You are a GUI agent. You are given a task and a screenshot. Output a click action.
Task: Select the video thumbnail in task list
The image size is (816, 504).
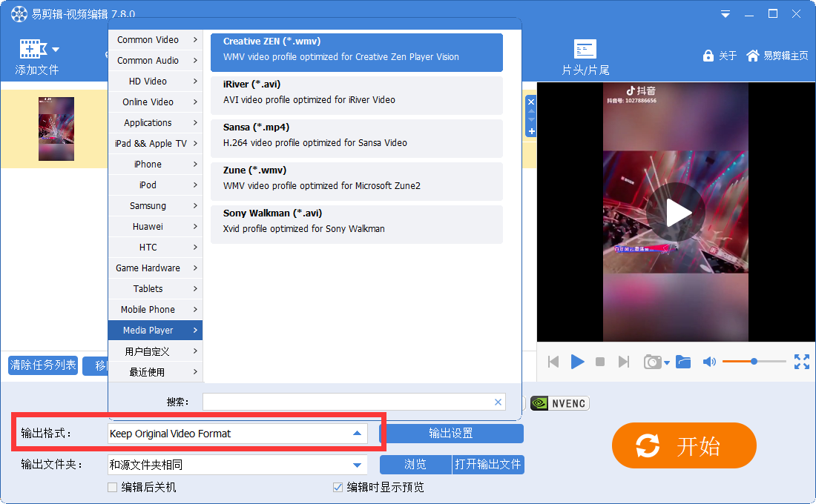pos(56,129)
